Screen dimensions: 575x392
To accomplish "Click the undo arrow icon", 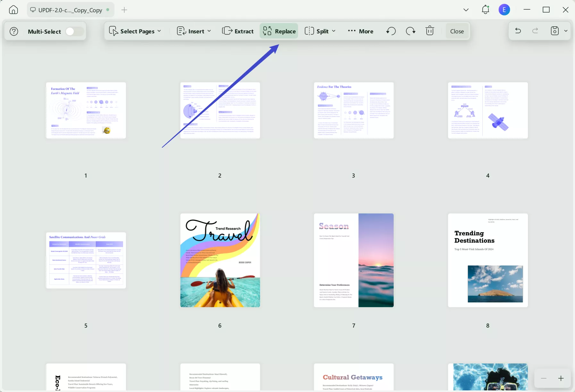I will pyautogui.click(x=518, y=31).
